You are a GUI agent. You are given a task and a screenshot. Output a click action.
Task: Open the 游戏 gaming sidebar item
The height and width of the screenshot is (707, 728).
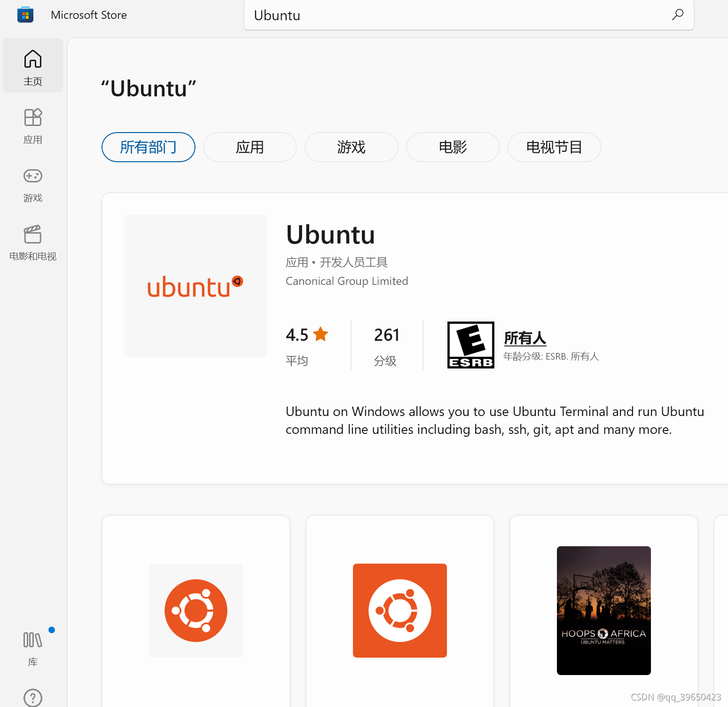click(x=33, y=185)
